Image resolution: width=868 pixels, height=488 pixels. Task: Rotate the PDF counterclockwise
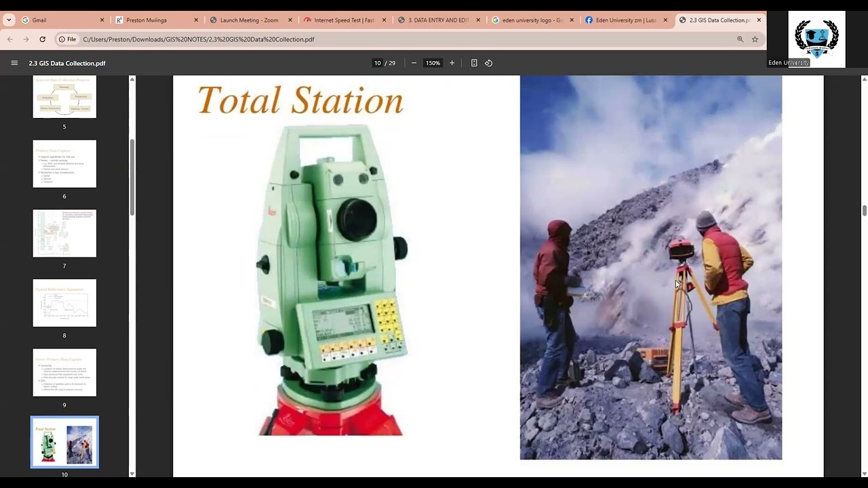(x=488, y=63)
